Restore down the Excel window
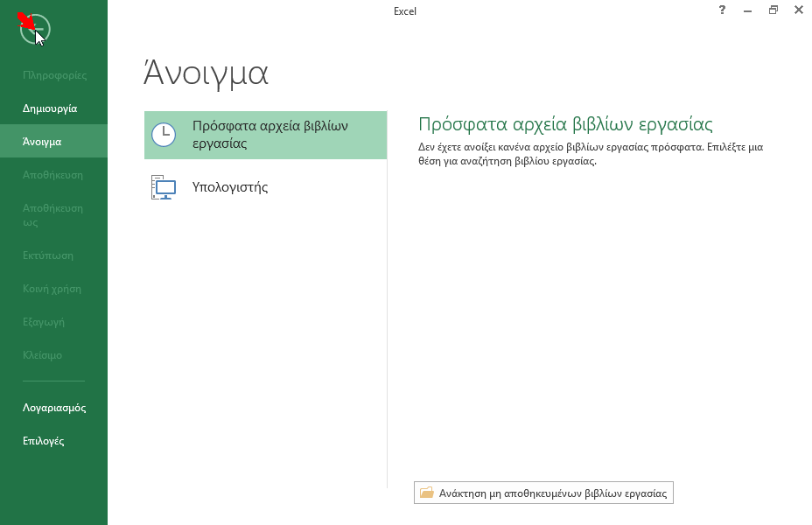Viewport: 812px width, 525px height. click(773, 10)
